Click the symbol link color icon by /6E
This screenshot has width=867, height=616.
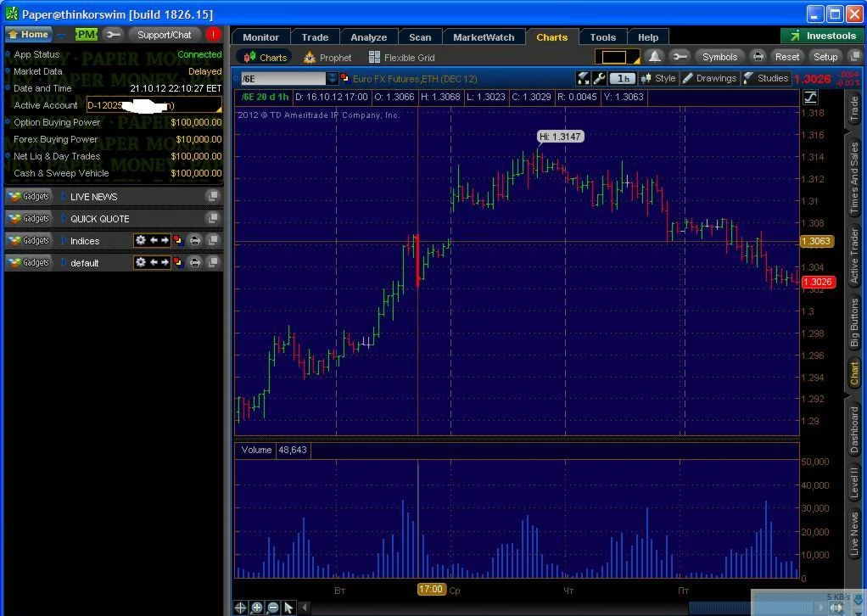click(x=344, y=78)
